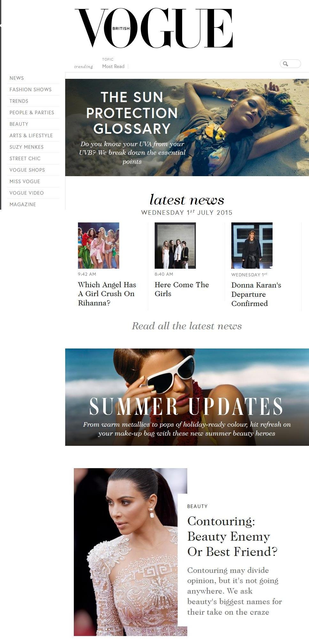Select Magazine in sidebar menu
This screenshot has height=644, width=309.
[x=23, y=205]
